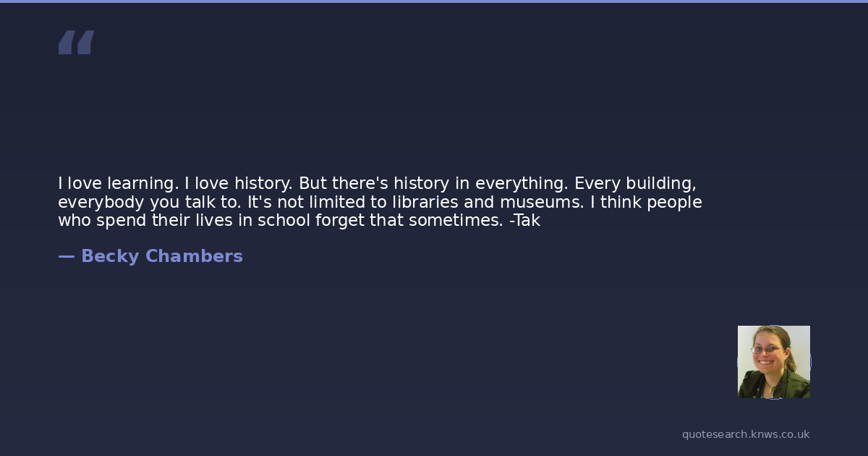This screenshot has height=456, width=868.
Task: Open the quotesearch.knws.co.uk link
Action: coord(746,434)
